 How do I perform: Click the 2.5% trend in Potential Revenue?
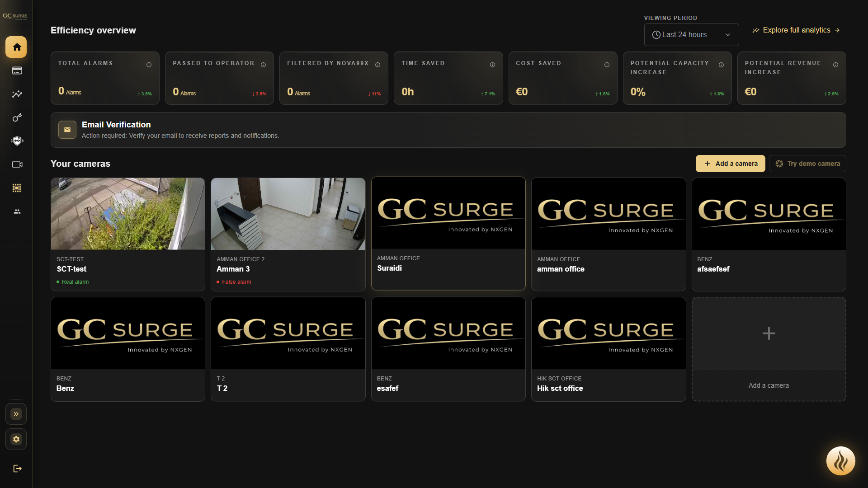coord(831,94)
